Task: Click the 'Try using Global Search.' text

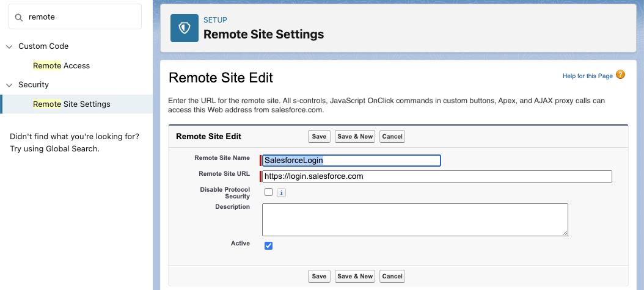Action: [54, 149]
